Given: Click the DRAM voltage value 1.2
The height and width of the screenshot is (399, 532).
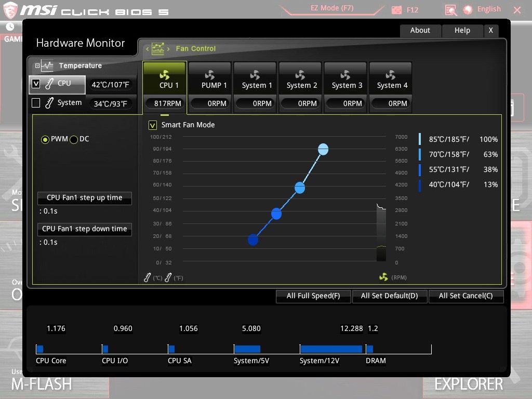Looking at the screenshot, I should [373, 328].
